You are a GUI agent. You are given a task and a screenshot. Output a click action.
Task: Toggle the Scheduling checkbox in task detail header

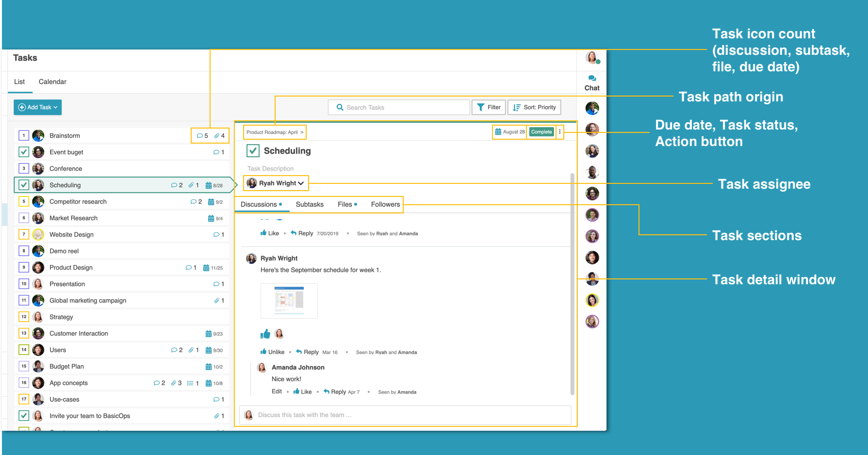[253, 151]
